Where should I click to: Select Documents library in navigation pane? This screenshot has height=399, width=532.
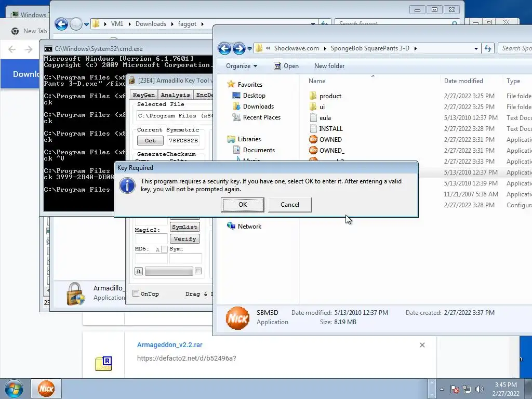coord(259,150)
